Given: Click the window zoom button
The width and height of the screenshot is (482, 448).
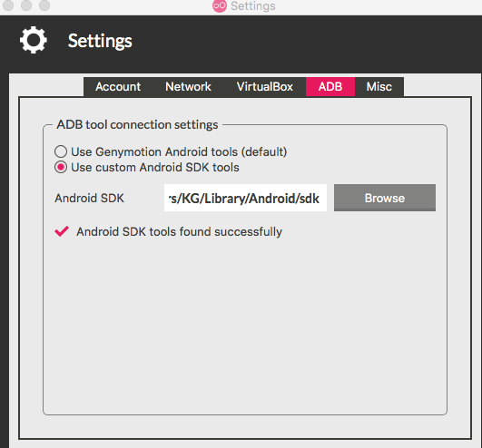Looking at the screenshot, I should [44, 5].
